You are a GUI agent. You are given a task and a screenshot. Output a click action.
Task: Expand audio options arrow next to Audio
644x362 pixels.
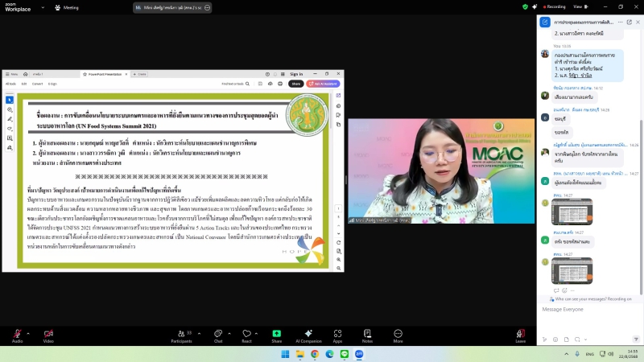coord(28,332)
